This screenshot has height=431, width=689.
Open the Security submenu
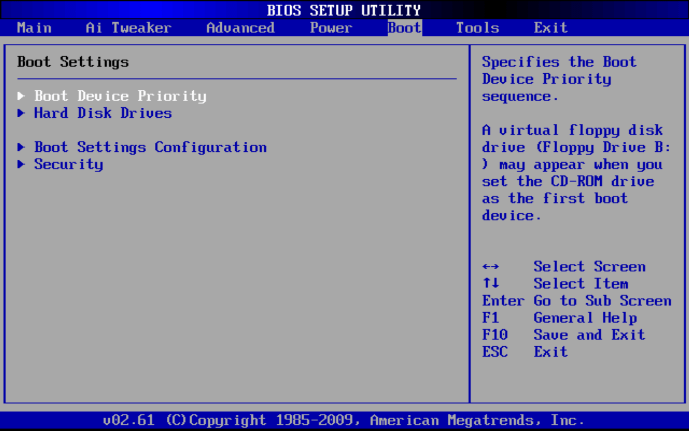tap(69, 164)
